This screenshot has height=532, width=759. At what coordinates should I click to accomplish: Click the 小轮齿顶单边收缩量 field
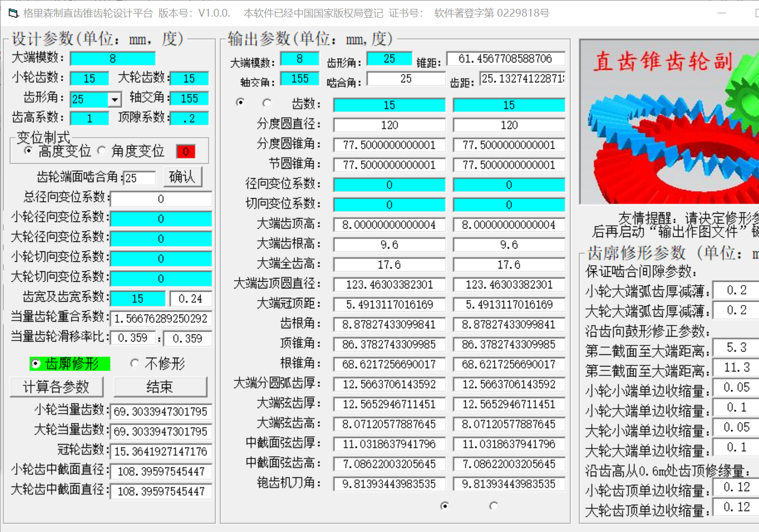tap(736, 487)
